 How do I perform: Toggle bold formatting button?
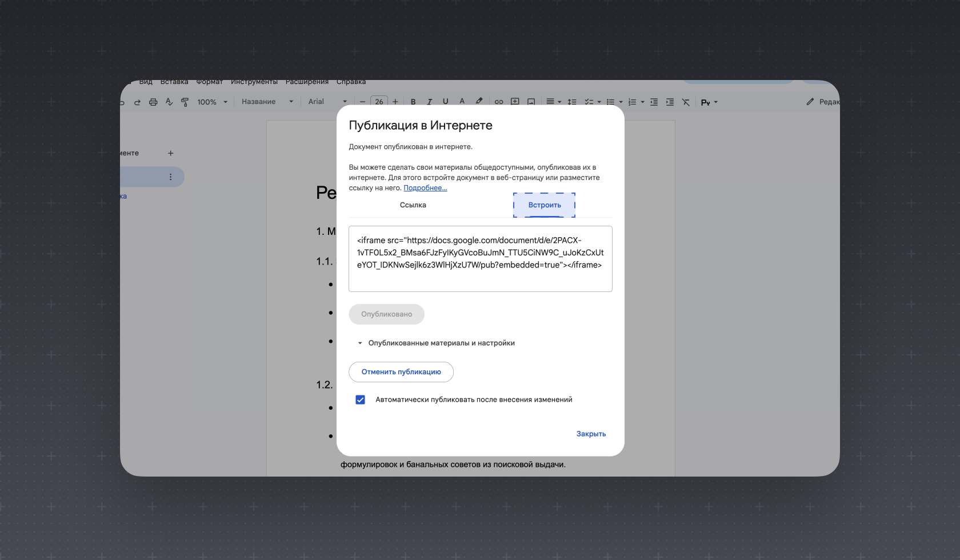coord(413,102)
